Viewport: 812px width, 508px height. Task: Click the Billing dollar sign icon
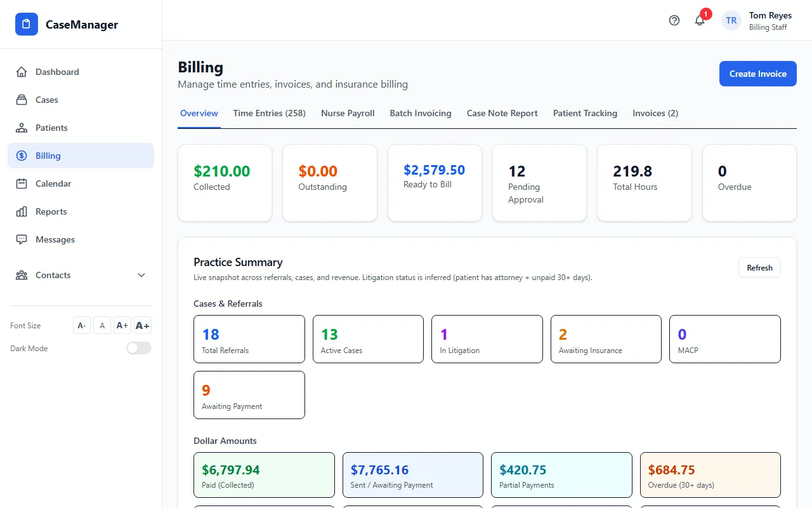pos(22,156)
